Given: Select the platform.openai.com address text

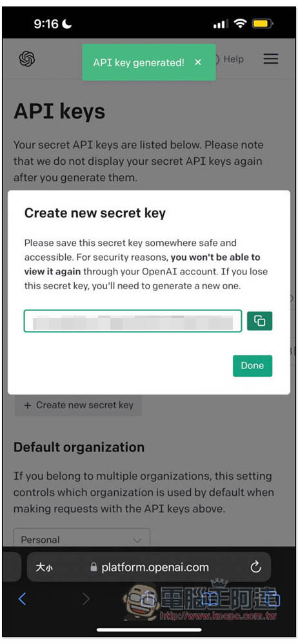Looking at the screenshot, I should pyautogui.click(x=155, y=567).
